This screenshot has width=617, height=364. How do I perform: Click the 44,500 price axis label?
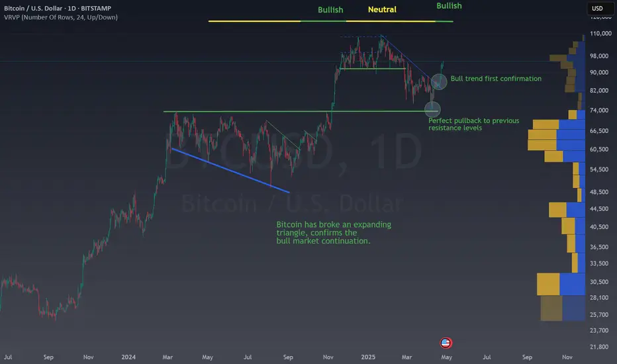[x=598, y=209]
